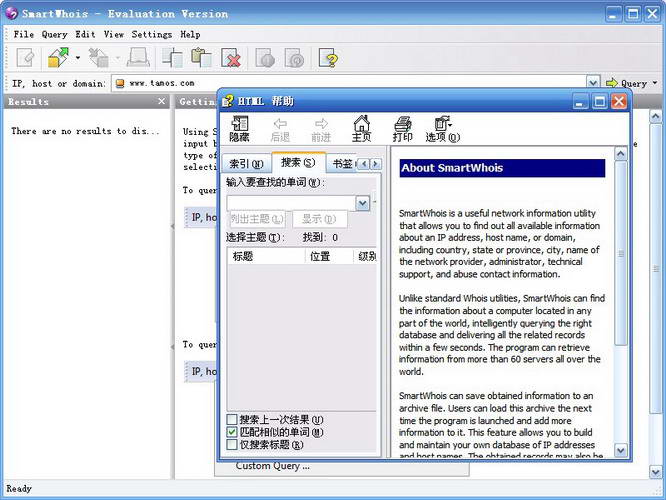Enable 搜索上一次结果 checkbox
Screen dimensions: 666x500
[232, 420]
